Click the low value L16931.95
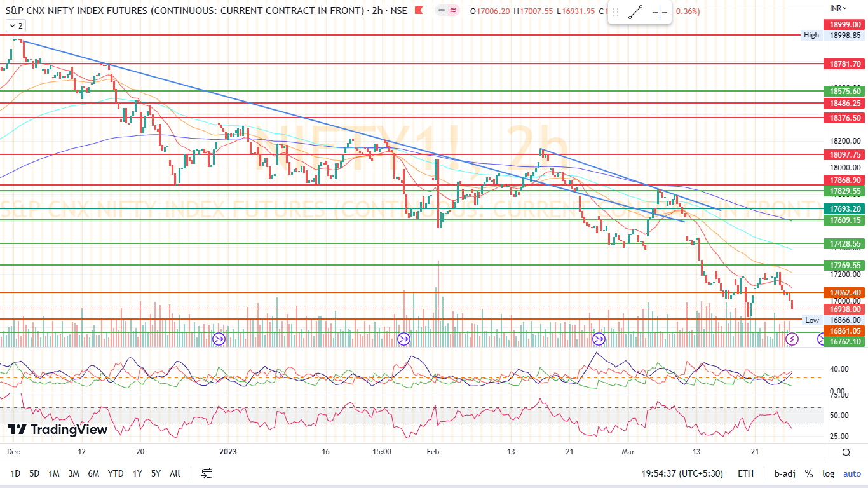 pyautogui.click(x=577, y=11)
